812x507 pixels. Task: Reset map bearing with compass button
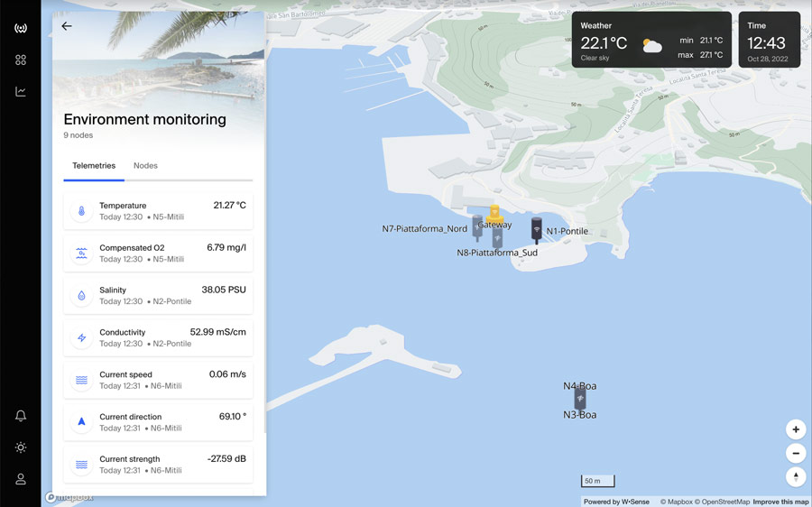[796, 477]
